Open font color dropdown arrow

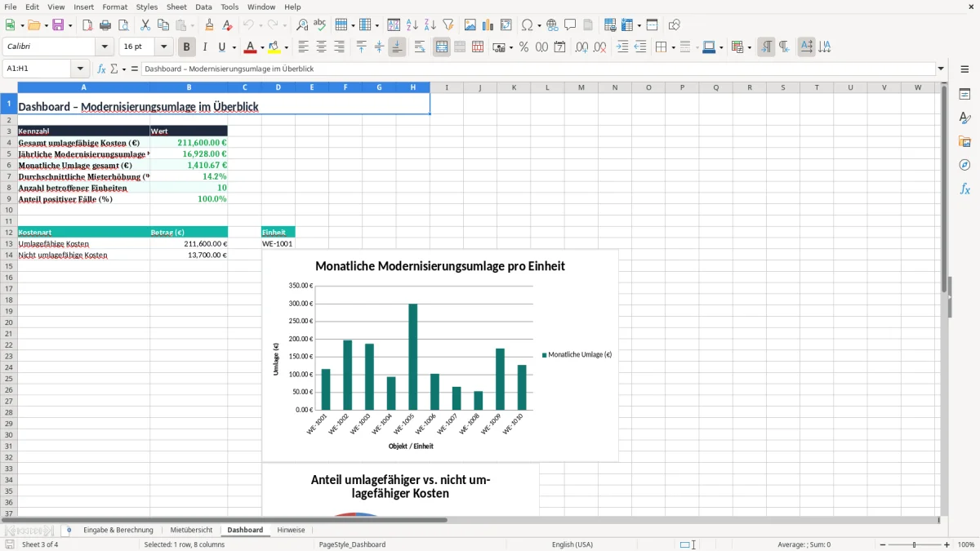263,47
